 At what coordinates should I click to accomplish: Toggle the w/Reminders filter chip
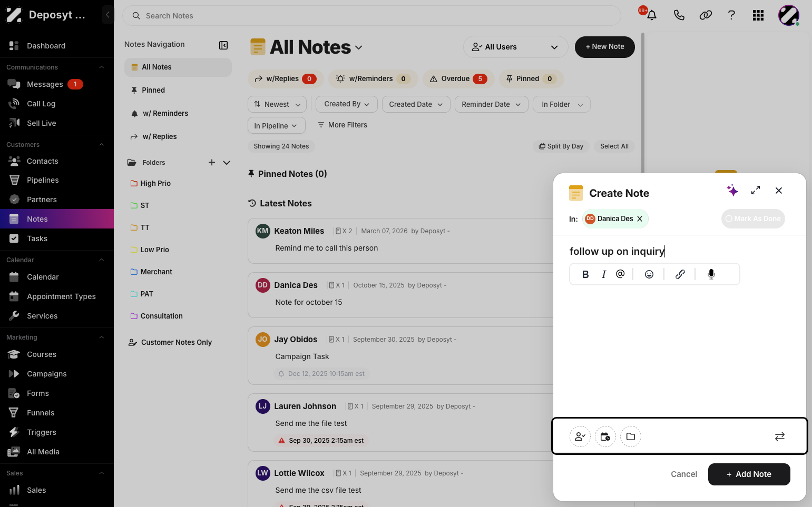373,79
